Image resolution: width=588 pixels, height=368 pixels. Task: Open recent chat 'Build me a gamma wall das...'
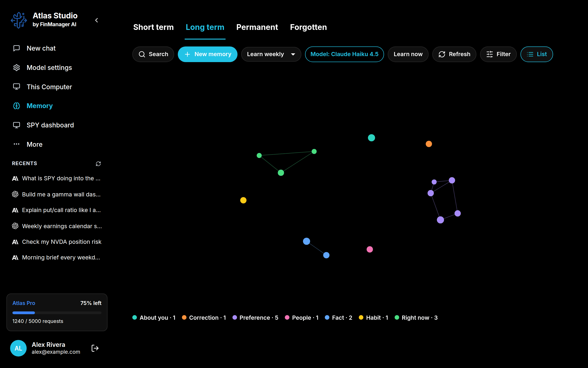pyautogui.click(x=57, y=194)
